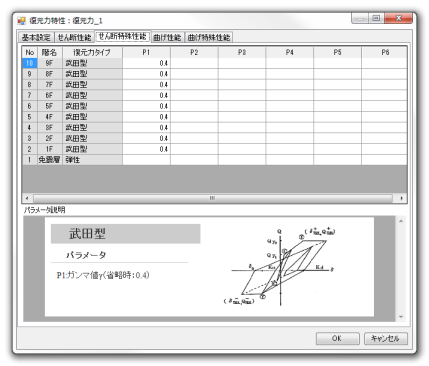Screen dimensions: 429x366
Task: Click the 復元力タイプ column header
Action: pyautogui.click(x=92, y=52)
